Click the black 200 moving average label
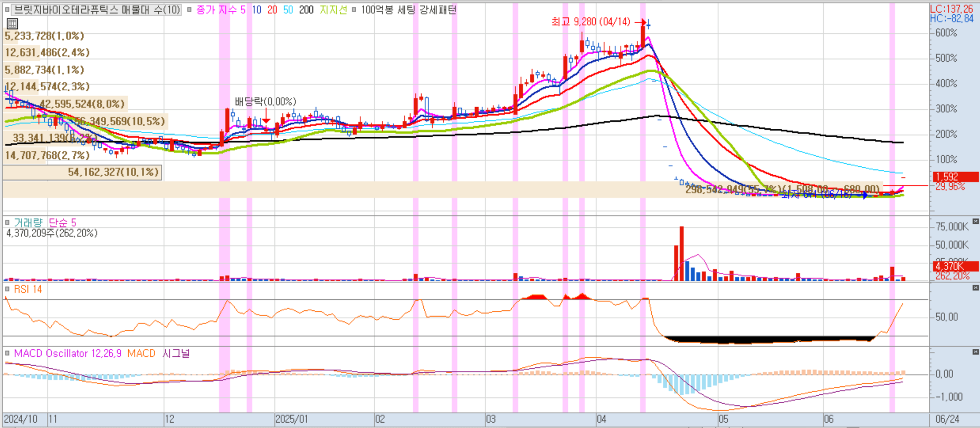The image size is (980, 428). [x=306, y=9]
